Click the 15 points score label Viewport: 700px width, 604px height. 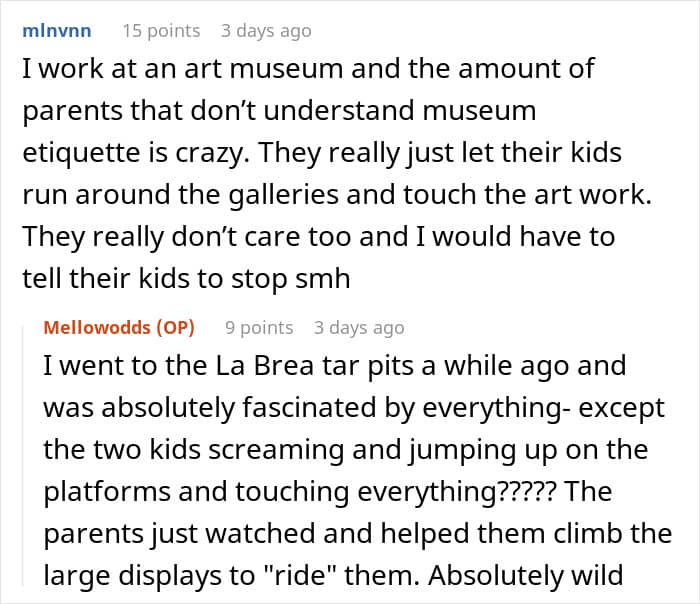pyautogui.click(x=160, y=30)
